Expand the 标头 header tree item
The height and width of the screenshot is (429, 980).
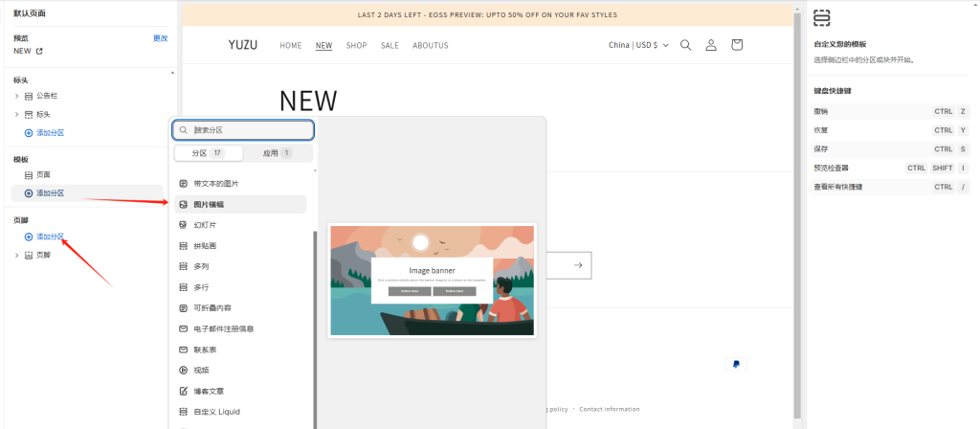pos(16,114)
